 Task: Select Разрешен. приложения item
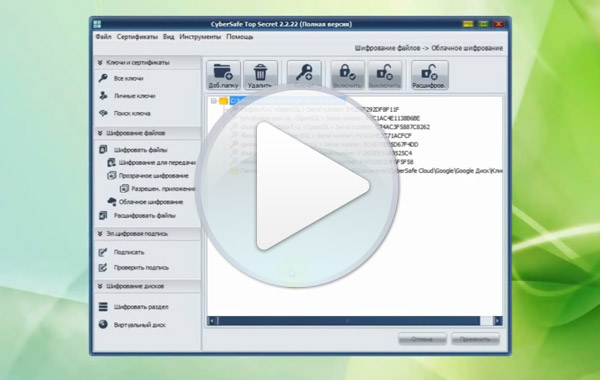tap(158, 189)
